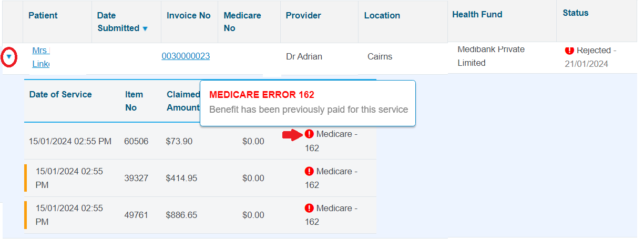644x248 pixels.
Task: Sort by the Patient column header
Action: tap(43, 15)
